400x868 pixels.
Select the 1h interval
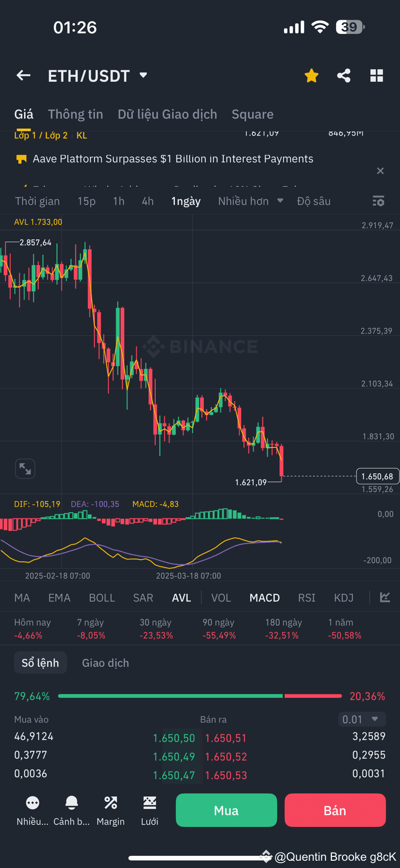(x=119, y=201)
